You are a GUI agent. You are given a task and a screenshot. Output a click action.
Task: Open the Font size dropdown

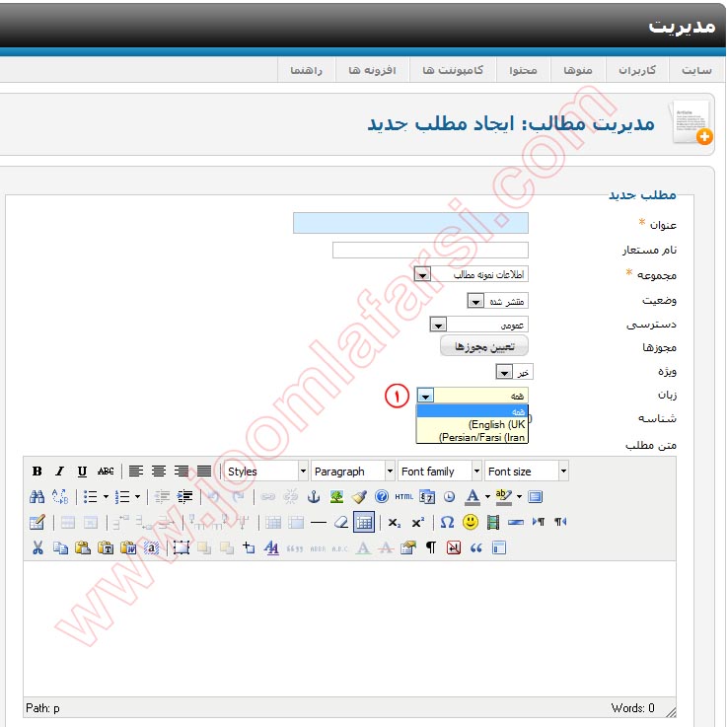pyautogui.click(x=526, y=472)
